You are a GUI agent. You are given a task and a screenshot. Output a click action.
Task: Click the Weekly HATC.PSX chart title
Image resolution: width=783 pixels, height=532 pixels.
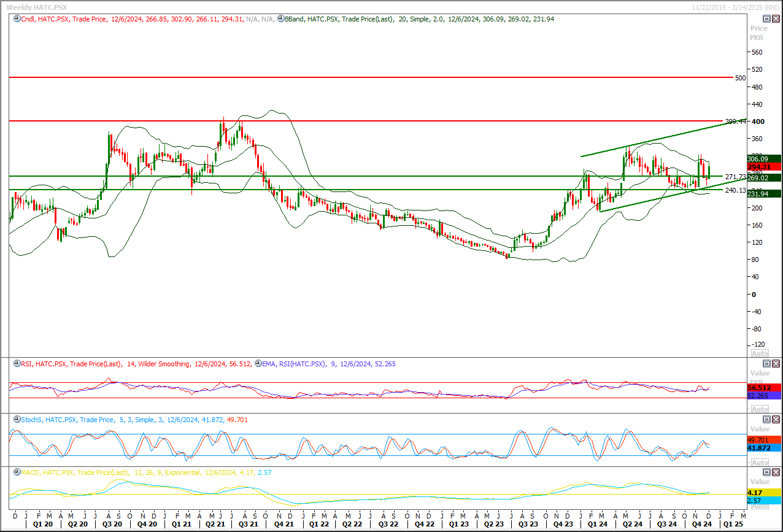click(x=36, y=7)
